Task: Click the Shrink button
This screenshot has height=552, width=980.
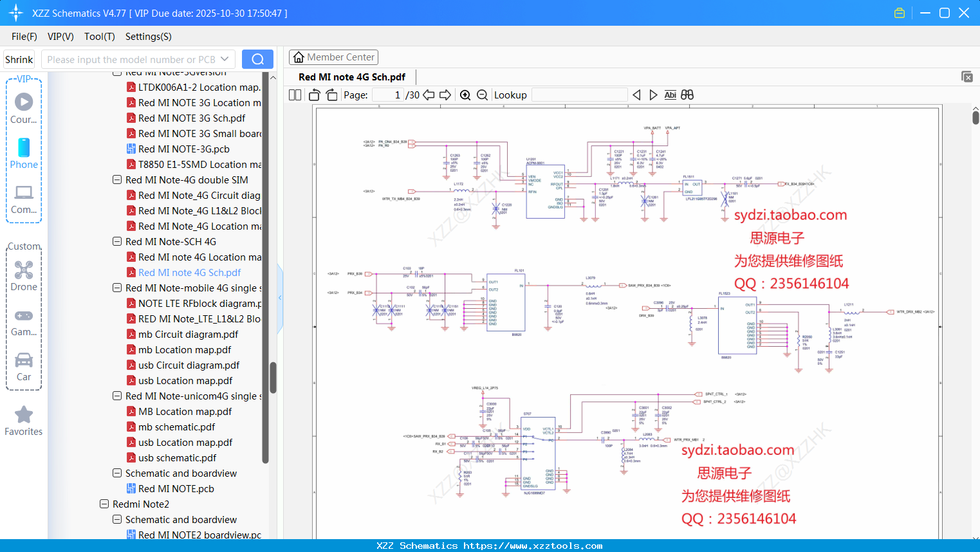Action: pyautogui.click(x=19, y=59)
